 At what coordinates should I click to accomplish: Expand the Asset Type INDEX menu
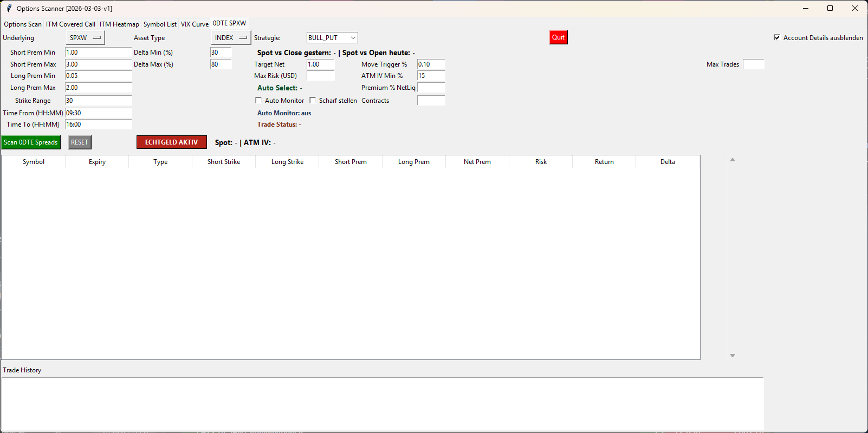(x=231, y=38)
